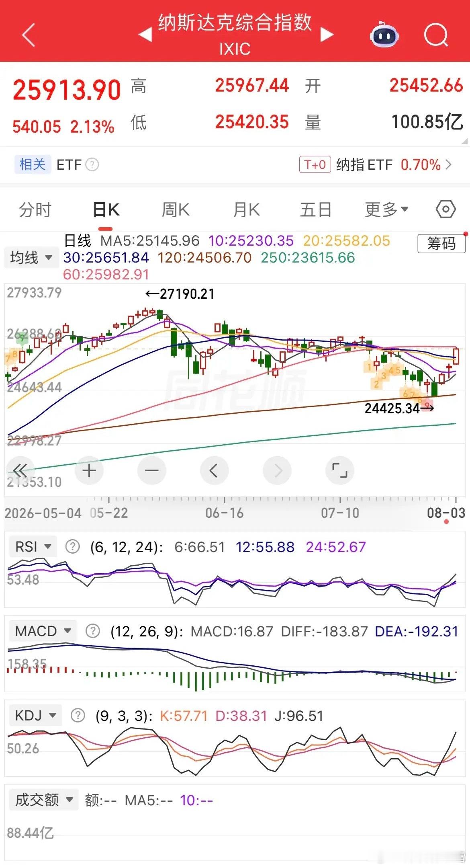The height and width of the screenshot is (868, 470).
Task: Switch to previous index with left triangle
Action: (x=145, y=35)
